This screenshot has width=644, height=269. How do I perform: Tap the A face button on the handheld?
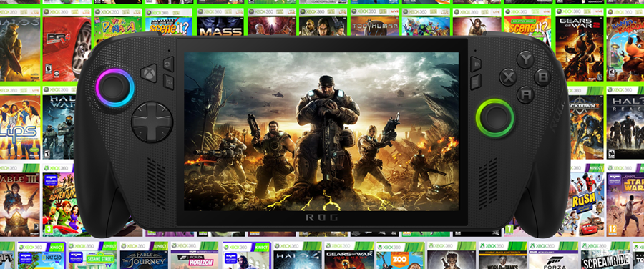point(525,94)
